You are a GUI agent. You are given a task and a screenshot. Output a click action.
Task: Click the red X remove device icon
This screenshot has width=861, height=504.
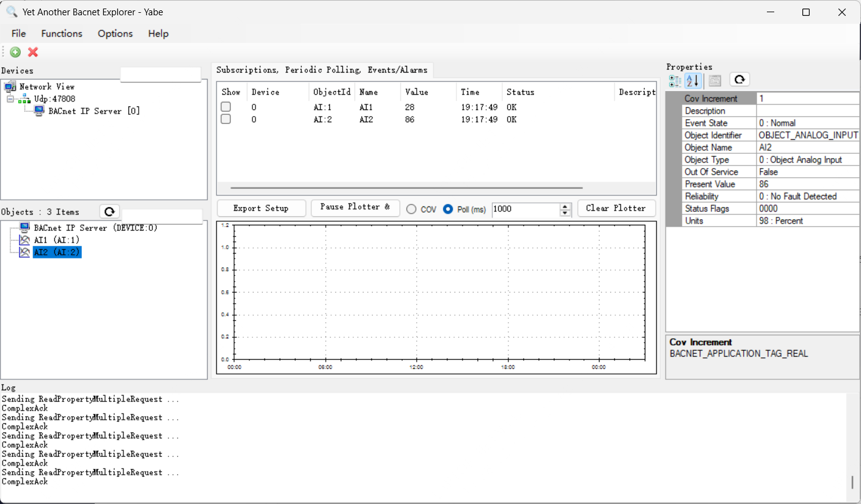point(33,53)
